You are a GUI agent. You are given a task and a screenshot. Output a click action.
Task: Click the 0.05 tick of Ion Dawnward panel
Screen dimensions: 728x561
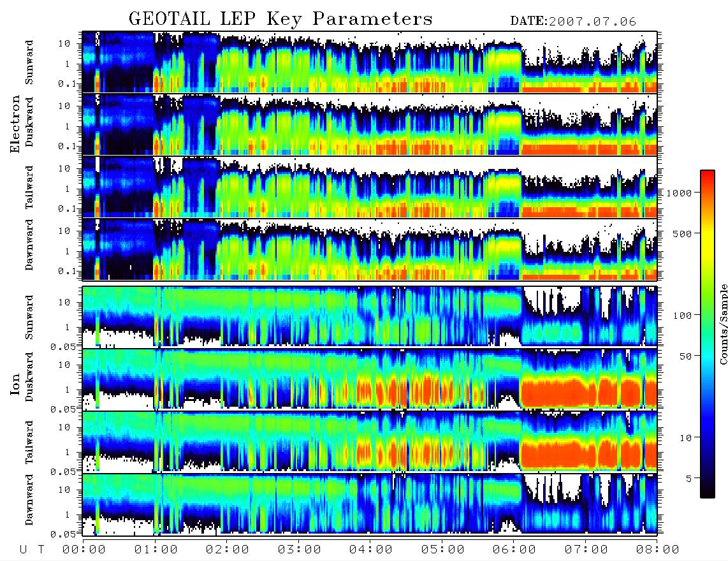pos(63,534)
